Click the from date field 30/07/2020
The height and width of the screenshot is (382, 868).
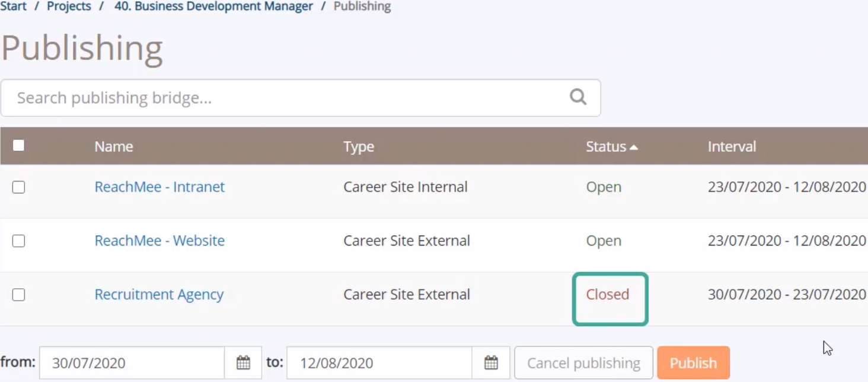[x=132, y=362]
